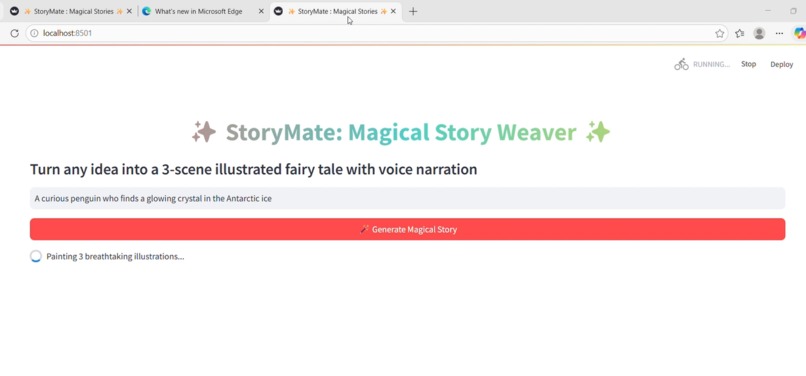
Task: Click the RUNNING... status text
Action: 711,64
